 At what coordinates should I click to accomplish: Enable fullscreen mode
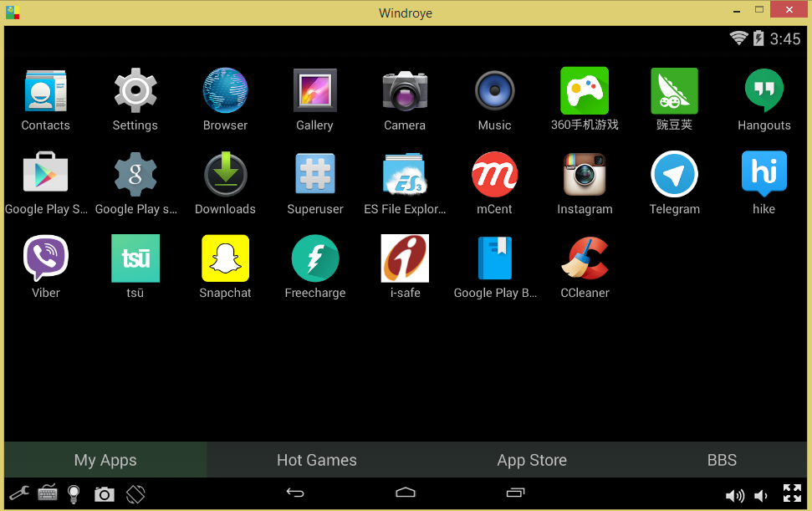tap(792, 493)
